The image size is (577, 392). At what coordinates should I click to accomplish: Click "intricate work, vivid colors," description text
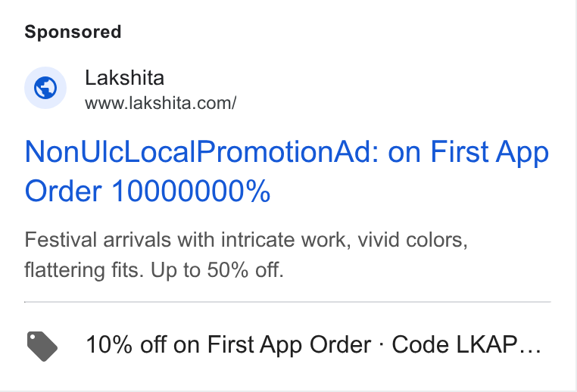point(344,240)
